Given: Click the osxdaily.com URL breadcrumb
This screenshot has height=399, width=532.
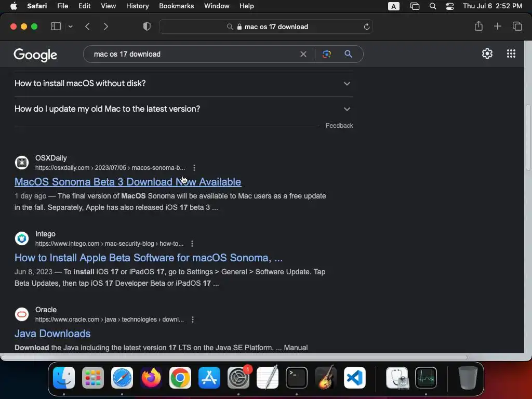Looking at the screenshot, I should (110, 168).
